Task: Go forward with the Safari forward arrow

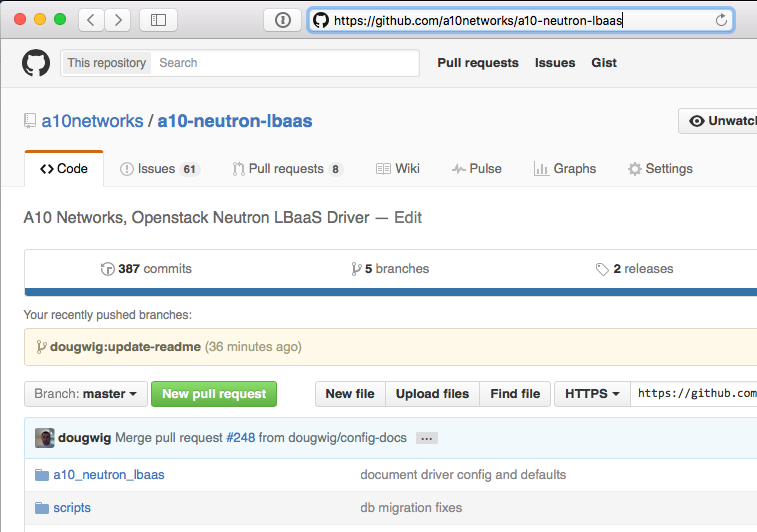Action: [118, 20]
